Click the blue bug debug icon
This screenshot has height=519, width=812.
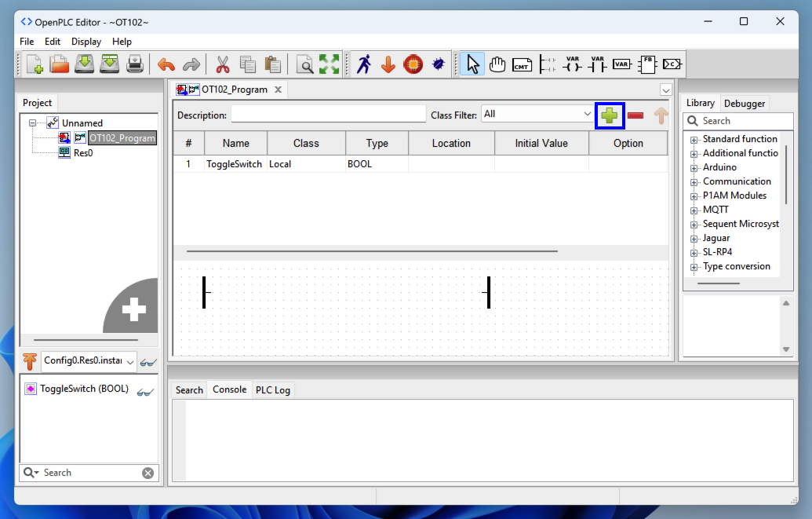coord(439,64)
